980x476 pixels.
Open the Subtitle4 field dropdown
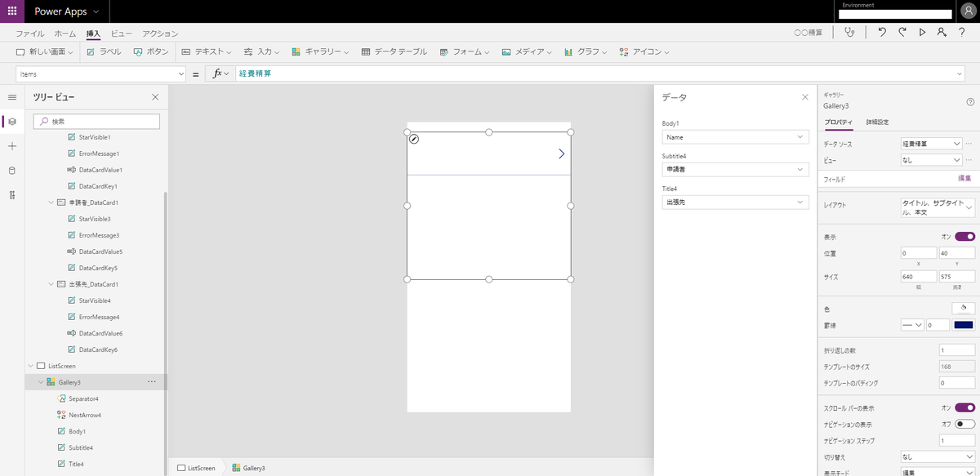(736, 170)
